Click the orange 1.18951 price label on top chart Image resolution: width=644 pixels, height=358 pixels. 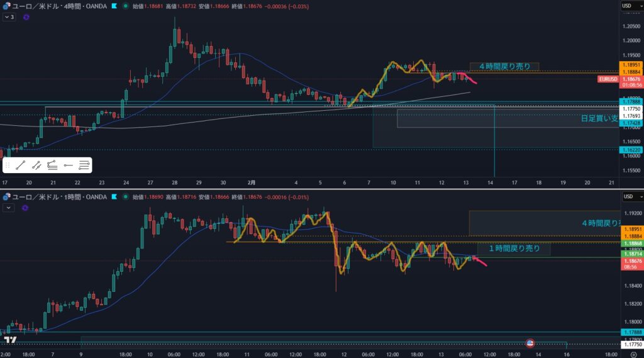coord(631,65)
